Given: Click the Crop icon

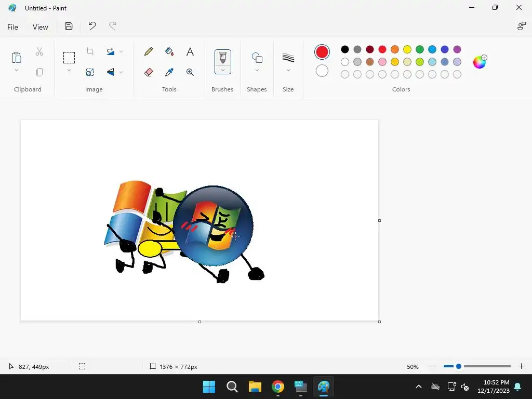Looking at the screenshot, I should point(90,51).
